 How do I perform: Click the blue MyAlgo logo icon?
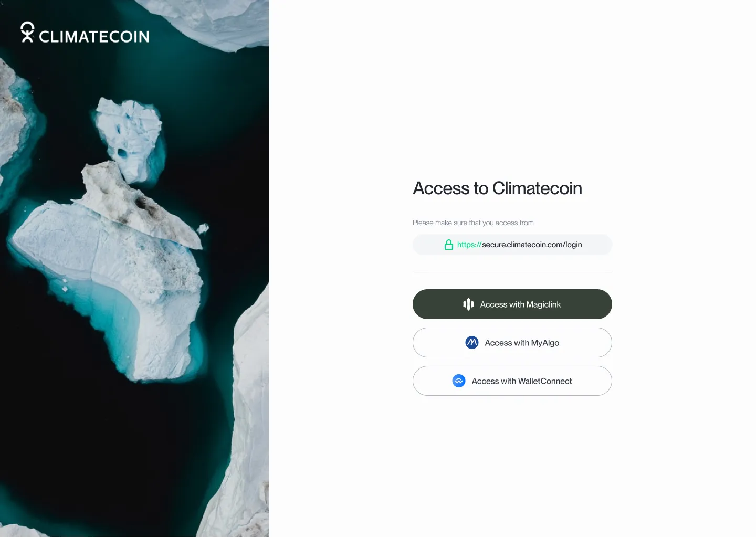[472, 343]
